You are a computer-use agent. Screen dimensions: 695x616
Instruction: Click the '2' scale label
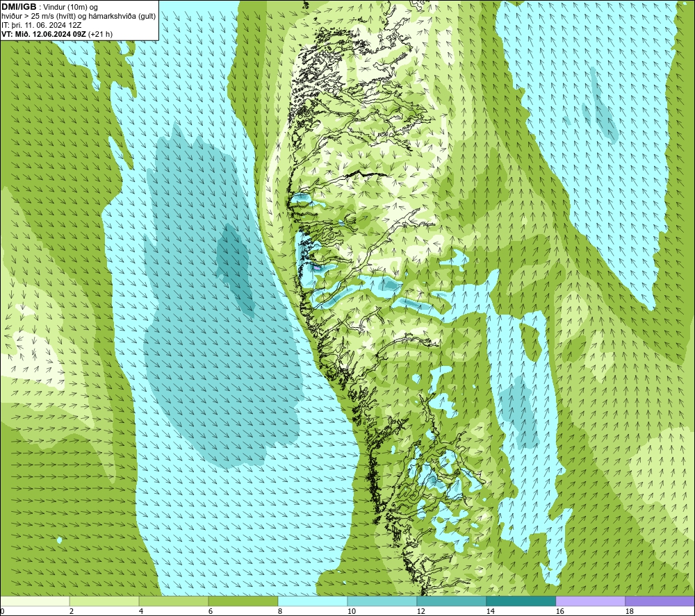point(72,612)
